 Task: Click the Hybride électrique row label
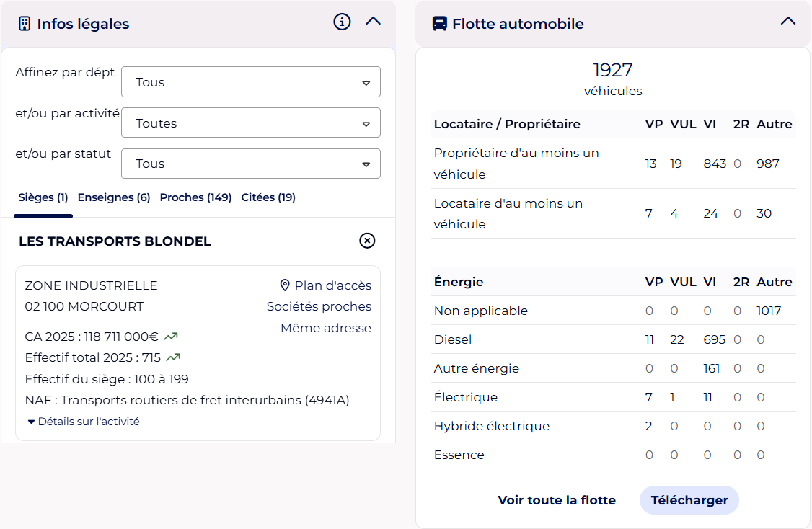tap(491, 426)
